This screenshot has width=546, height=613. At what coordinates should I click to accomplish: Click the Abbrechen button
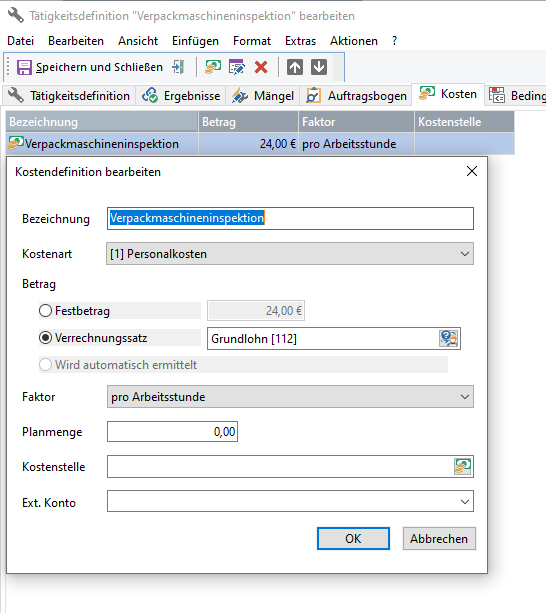[x=439, y=539]
